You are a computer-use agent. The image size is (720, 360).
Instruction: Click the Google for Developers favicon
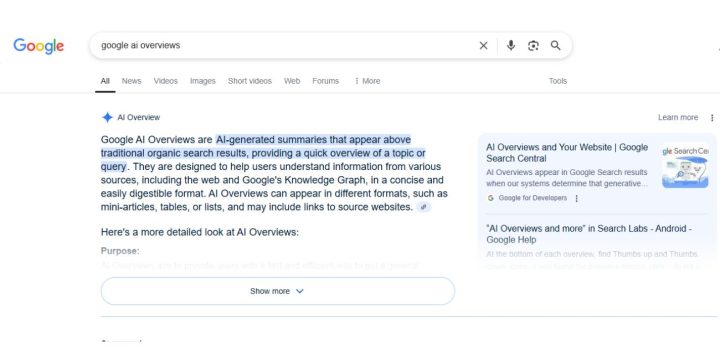(x=491, y=198)
